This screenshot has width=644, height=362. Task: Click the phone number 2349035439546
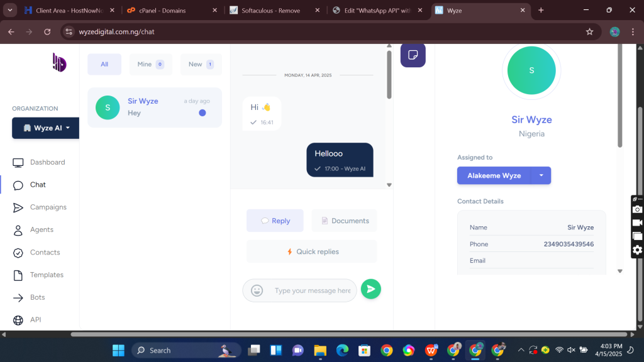pyautogui.click(x=569, y=244)
